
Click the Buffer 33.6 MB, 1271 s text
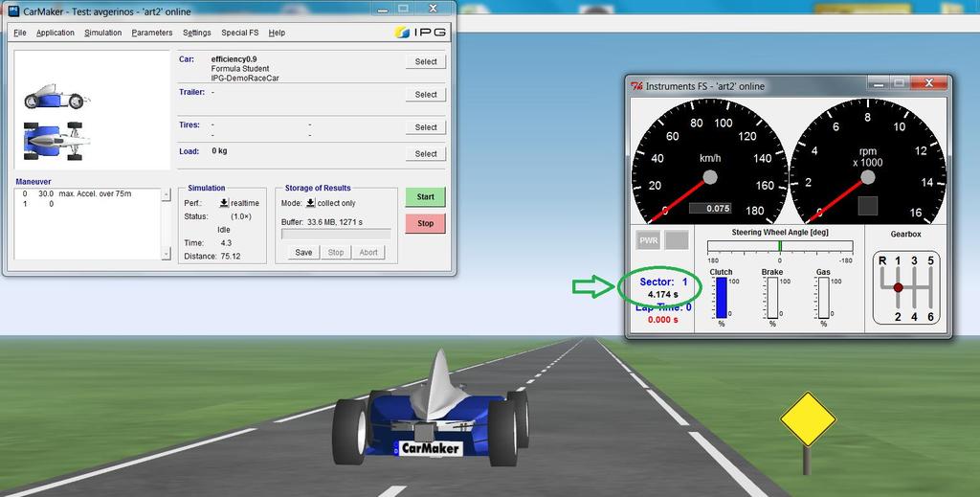[322, 222]
